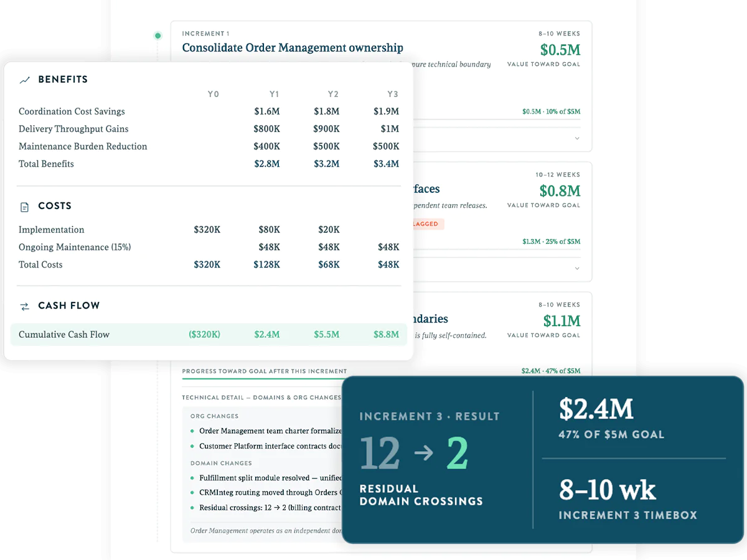Click Delivery Throughput Gains Y2 value $900K
This screenshot has width=747, height=560.
(326, 129)
